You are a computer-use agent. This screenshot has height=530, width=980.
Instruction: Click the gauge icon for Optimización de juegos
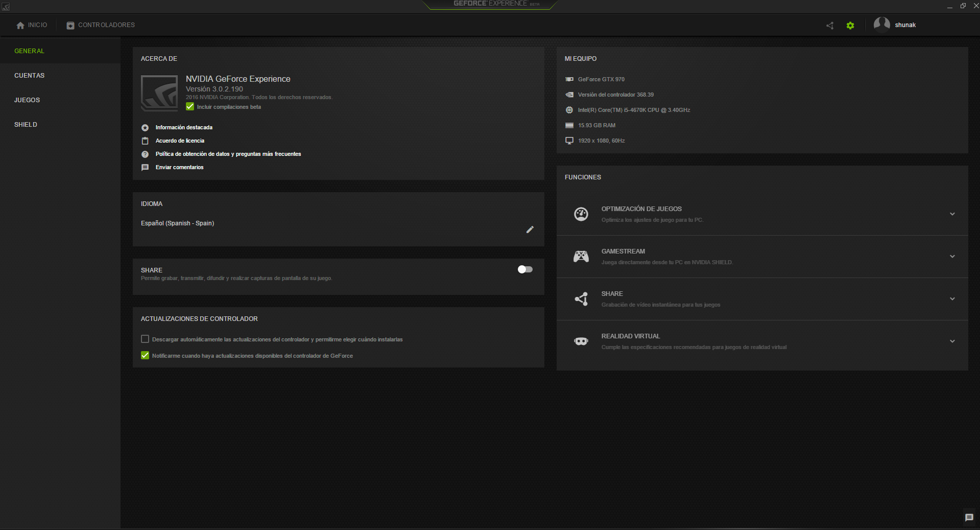click(581, 214)
